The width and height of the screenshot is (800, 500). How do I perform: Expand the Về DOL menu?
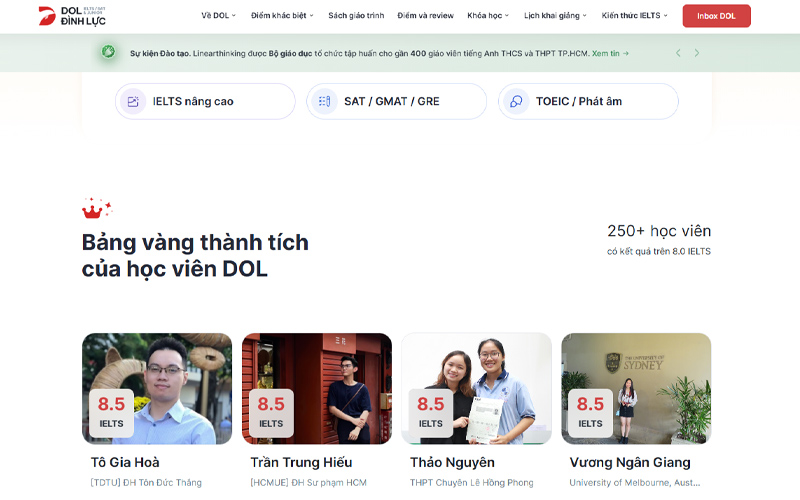coord(218,16)
